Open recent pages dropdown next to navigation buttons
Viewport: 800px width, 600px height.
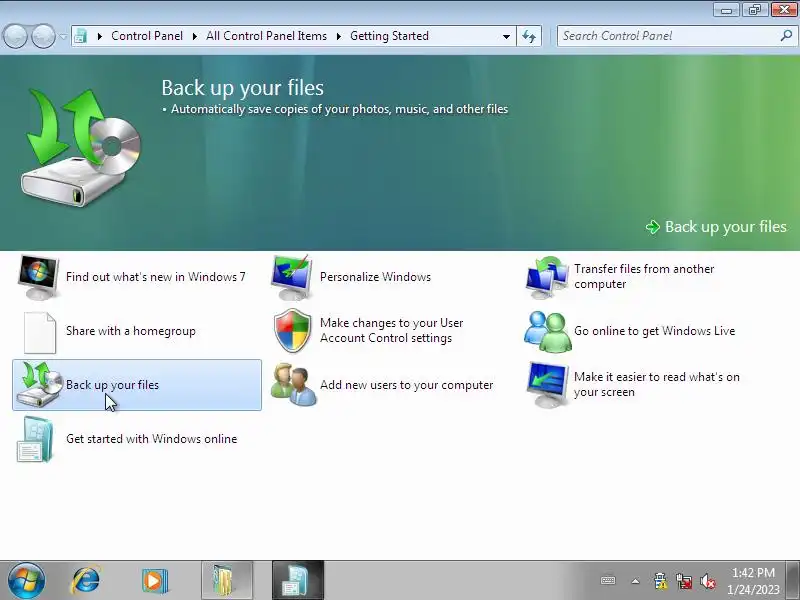click(x=63, y=36)
